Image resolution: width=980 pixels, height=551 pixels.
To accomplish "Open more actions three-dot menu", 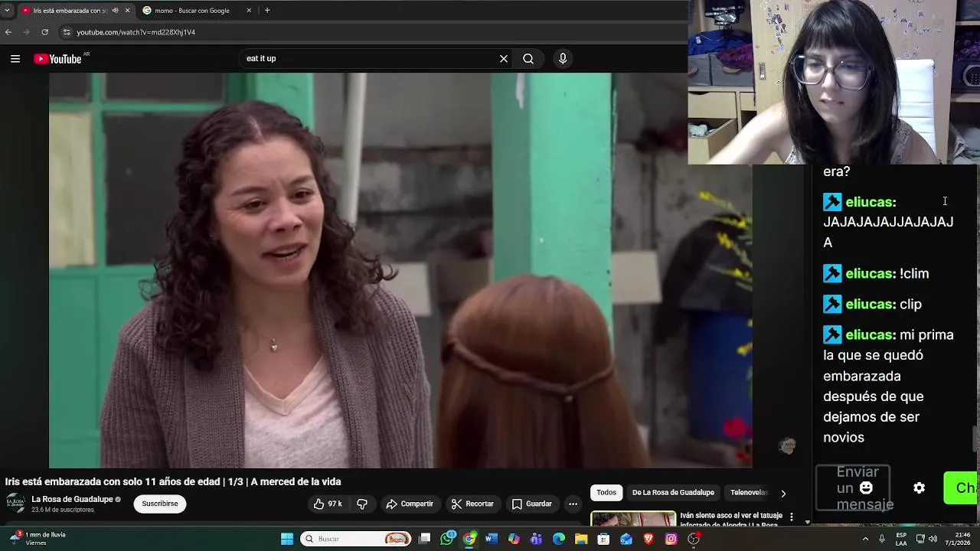I will click(x=573, y=504).
